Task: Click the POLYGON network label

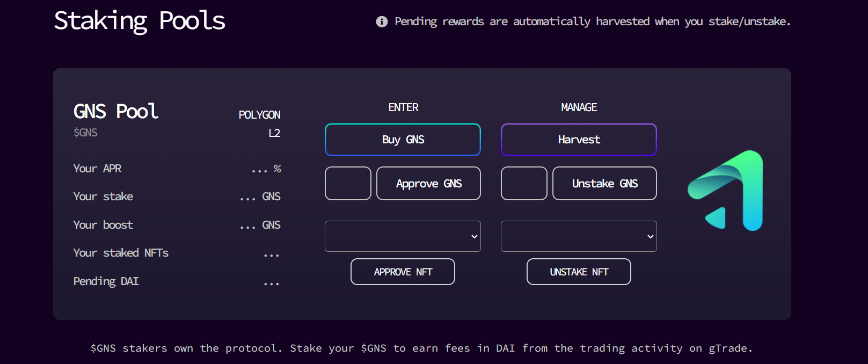Action: tap(259, 115)
